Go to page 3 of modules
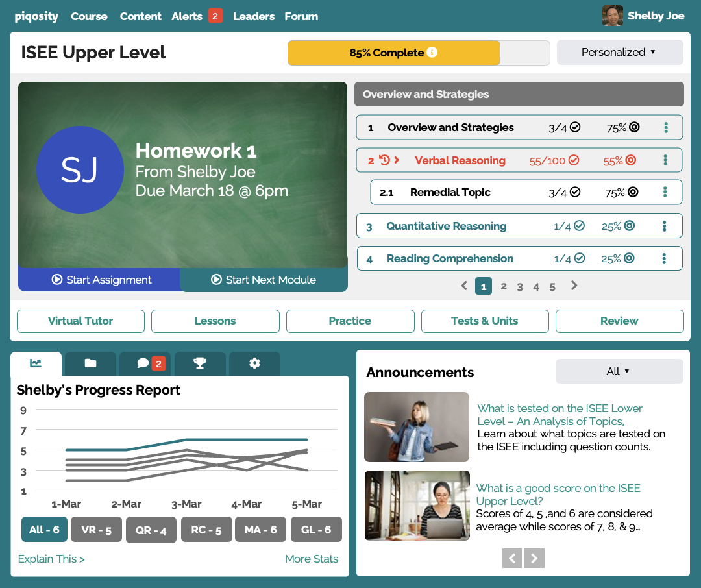The image size is (701, 588). pyautogui.click(x=520, y=286)
